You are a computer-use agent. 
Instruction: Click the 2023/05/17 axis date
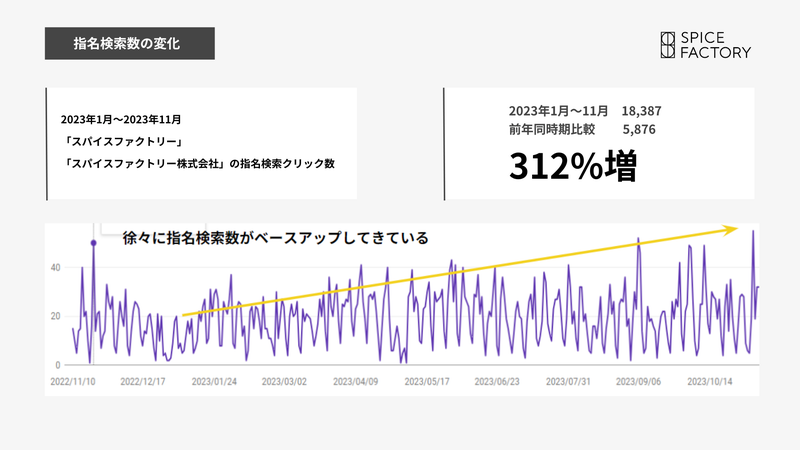coord(427,382)
